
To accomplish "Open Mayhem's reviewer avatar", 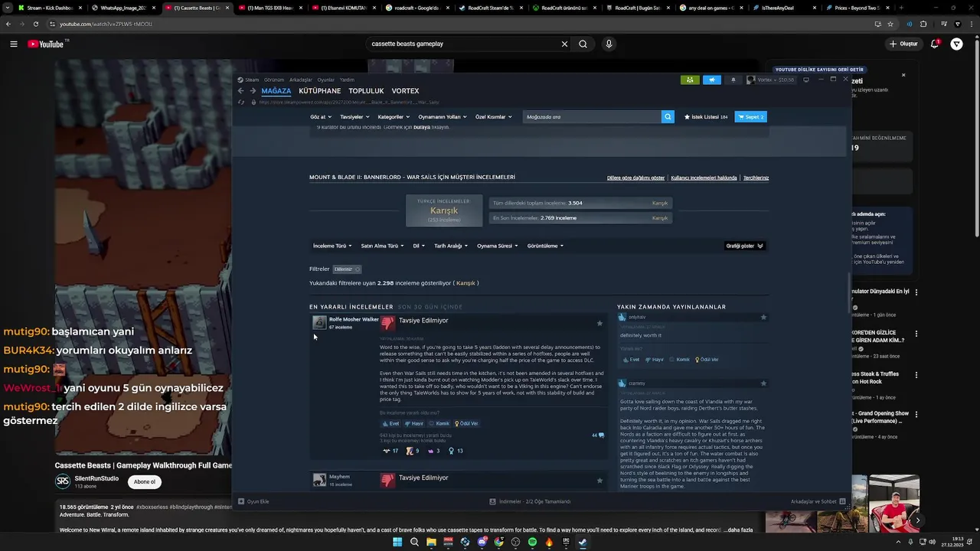I will click(x=319, y=480).
